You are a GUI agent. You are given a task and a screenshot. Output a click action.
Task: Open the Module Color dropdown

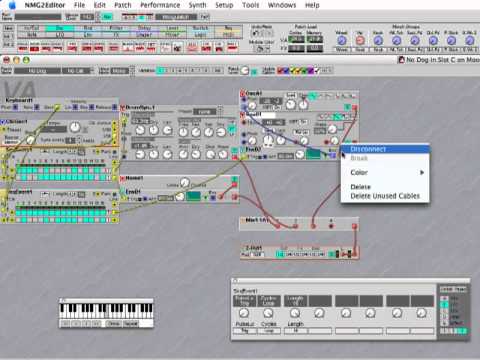[x=262, y=49]
